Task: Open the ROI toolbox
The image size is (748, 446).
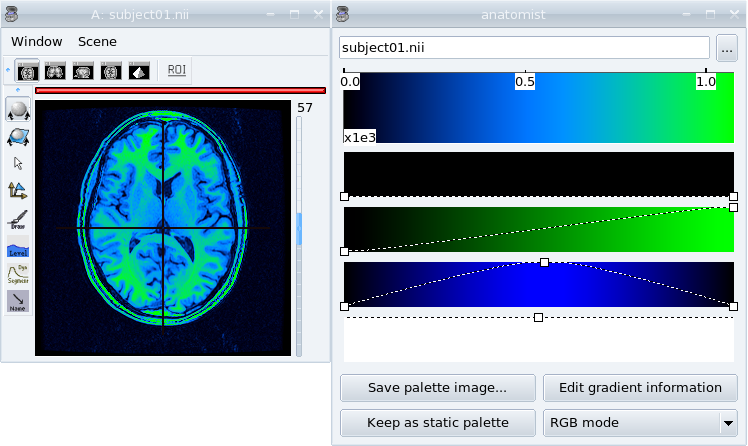Action: click(x=176, y=70)
